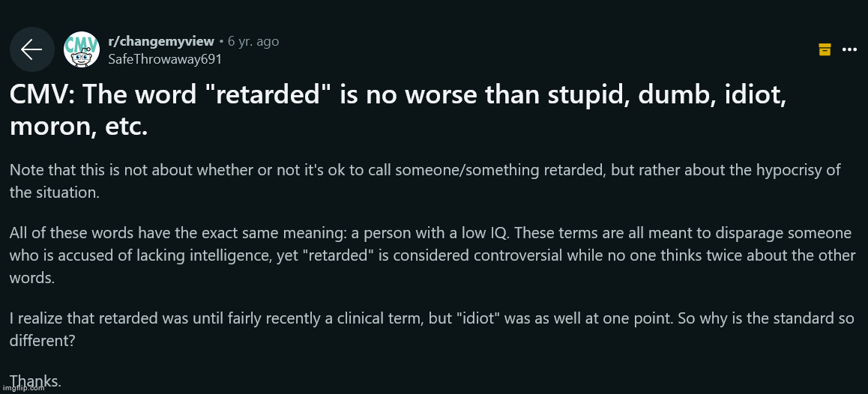Click the '6 yr. ago' timestamp

point(253,41)
